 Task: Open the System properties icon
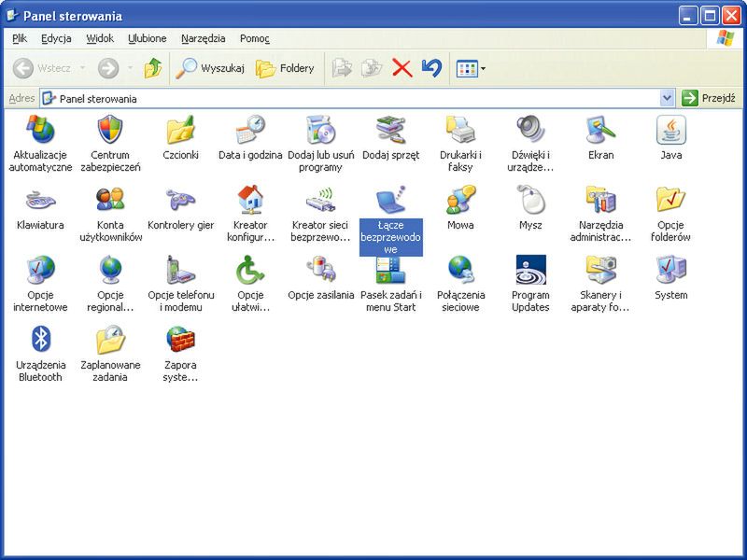click(x=670, y=277)
